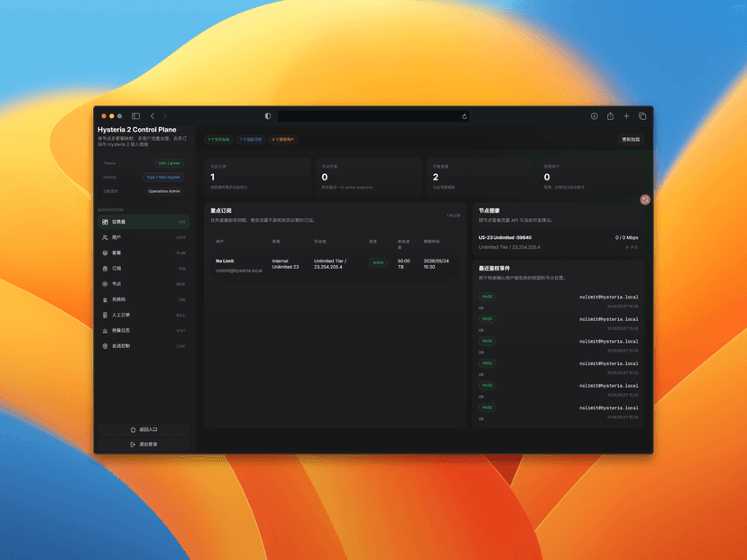
Task: Open a new tab with plus icon
Action: (x=626, y=116)
